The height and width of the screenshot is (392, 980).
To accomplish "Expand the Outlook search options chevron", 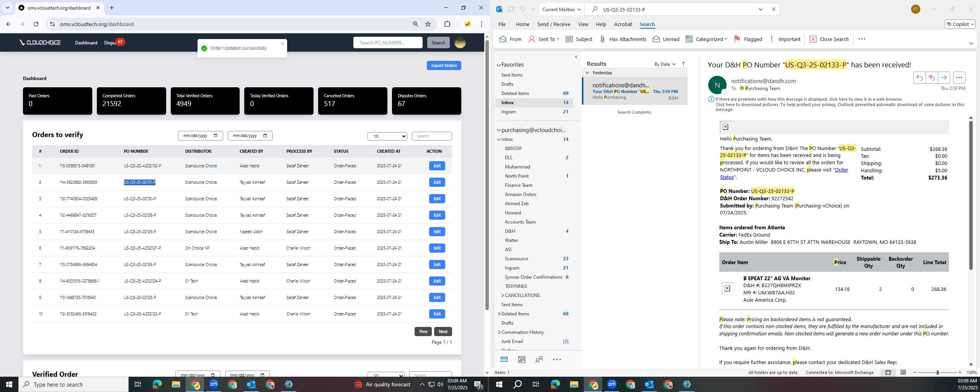I will pos(761,9).
